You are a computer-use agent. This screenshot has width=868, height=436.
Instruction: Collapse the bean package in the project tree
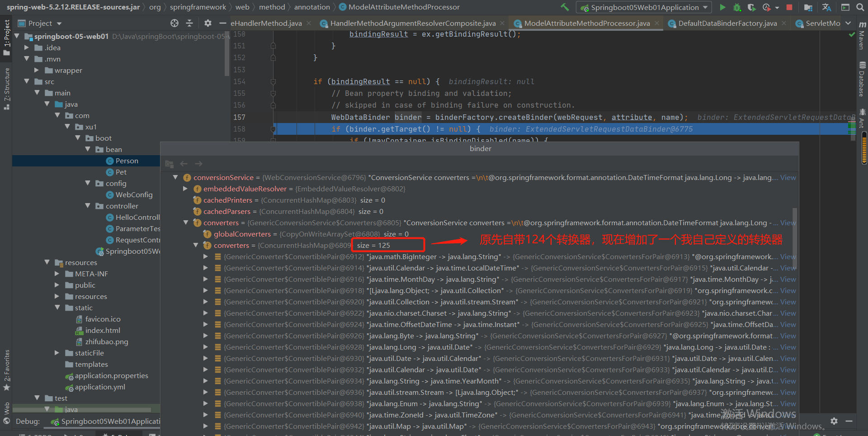88,149
